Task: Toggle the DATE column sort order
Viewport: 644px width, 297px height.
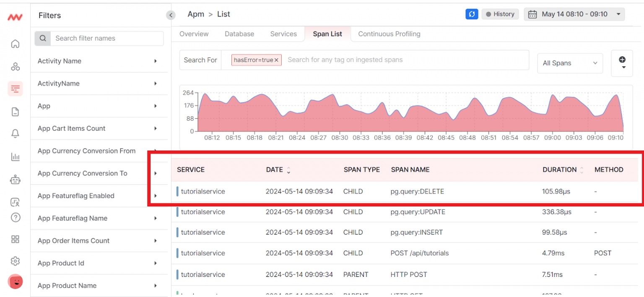Action: point(290,169)
